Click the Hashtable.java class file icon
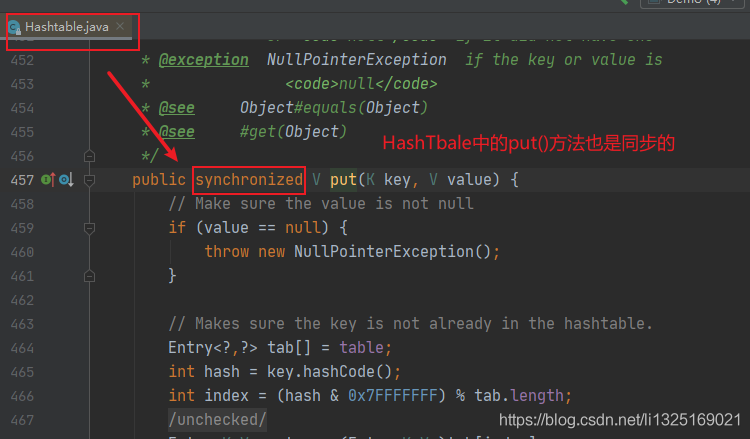Image resolution: width=750 pixels, height=439 pixels. coord(14,27)
